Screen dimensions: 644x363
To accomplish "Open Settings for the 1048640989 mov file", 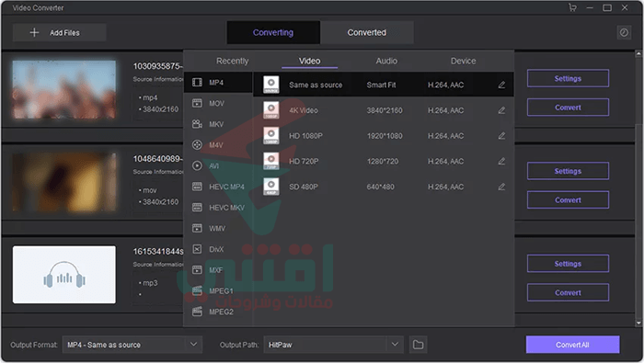I will pyautogui.click(x=568, y=171).
